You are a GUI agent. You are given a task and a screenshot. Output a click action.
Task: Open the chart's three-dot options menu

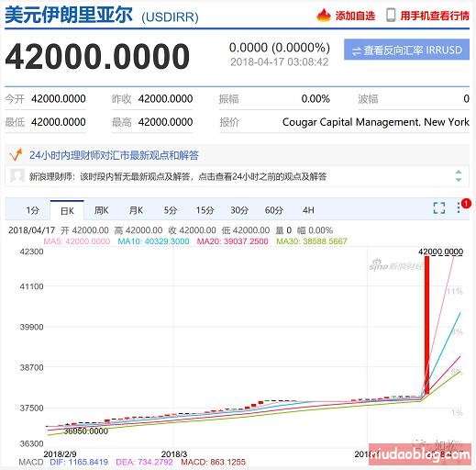[x=459, y=207]
